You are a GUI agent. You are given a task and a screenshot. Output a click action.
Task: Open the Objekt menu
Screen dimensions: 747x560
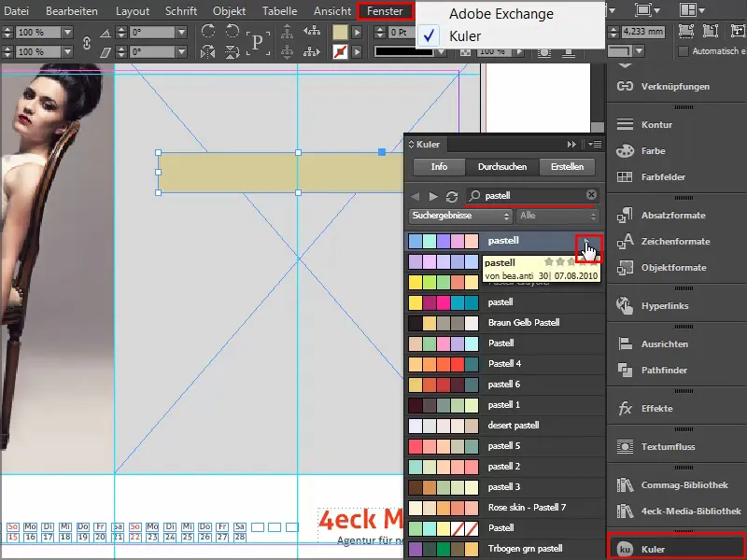[229, 10]
